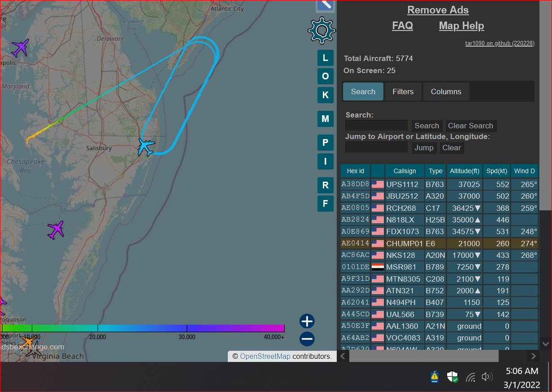Switch to the Columns tab
This screenshot has height=392, width=552.
tap(446, 91)
